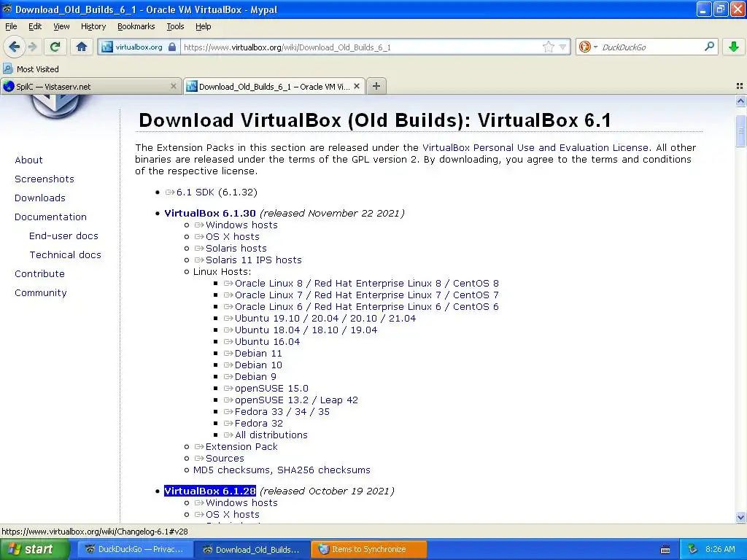Open the SHA256 checksums link
The image size is (747, 560).
324,470
